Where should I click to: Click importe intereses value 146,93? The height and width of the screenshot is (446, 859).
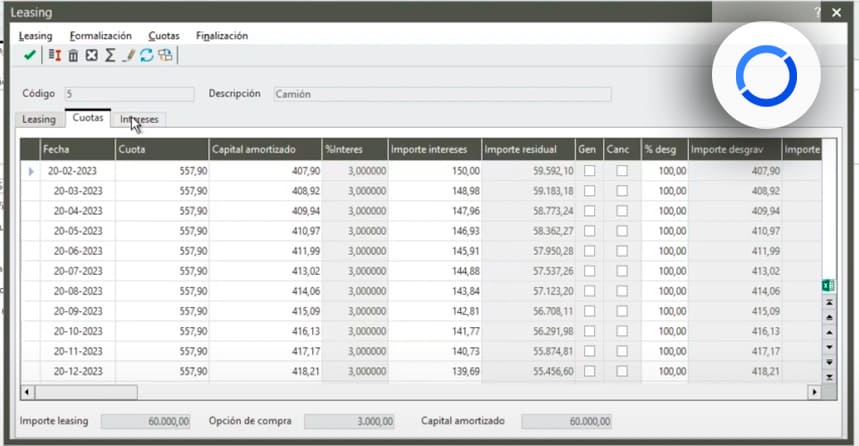[x=435, y=231]
